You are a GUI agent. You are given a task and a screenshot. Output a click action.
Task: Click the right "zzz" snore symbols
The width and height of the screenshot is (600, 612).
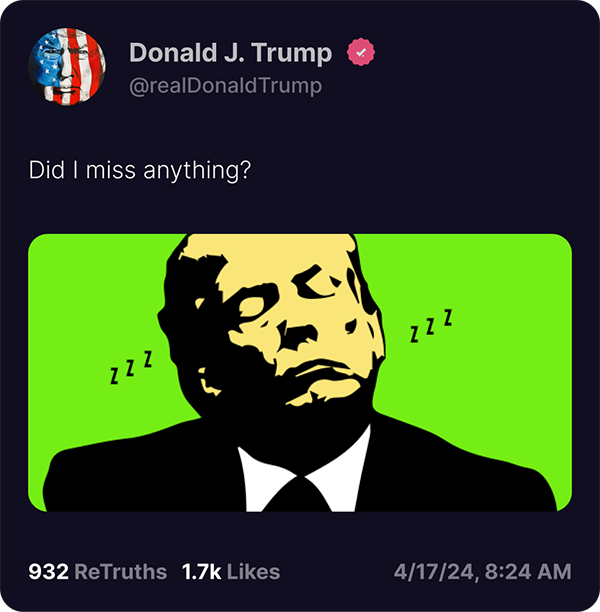[x=431, y=326]
